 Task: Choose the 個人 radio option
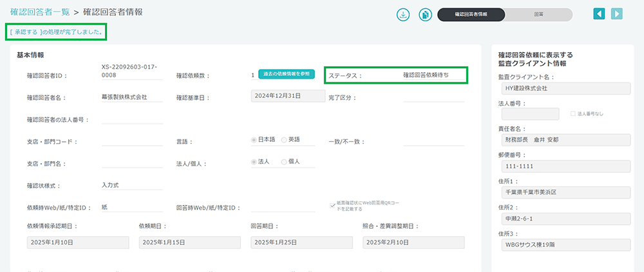pos(284,162)
